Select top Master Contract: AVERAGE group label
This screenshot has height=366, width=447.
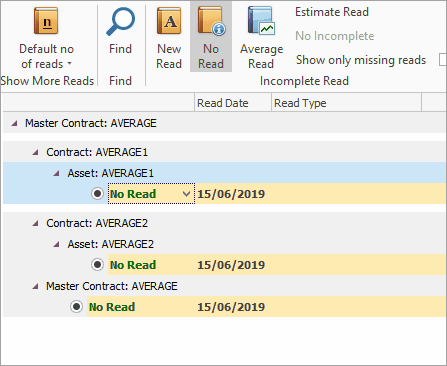point(91,123)
